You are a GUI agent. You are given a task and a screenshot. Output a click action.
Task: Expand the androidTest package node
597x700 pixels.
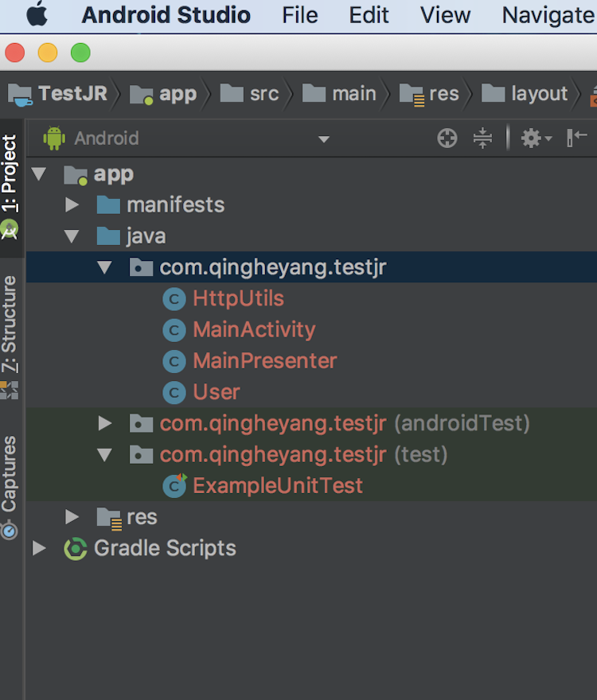[104, 423]
